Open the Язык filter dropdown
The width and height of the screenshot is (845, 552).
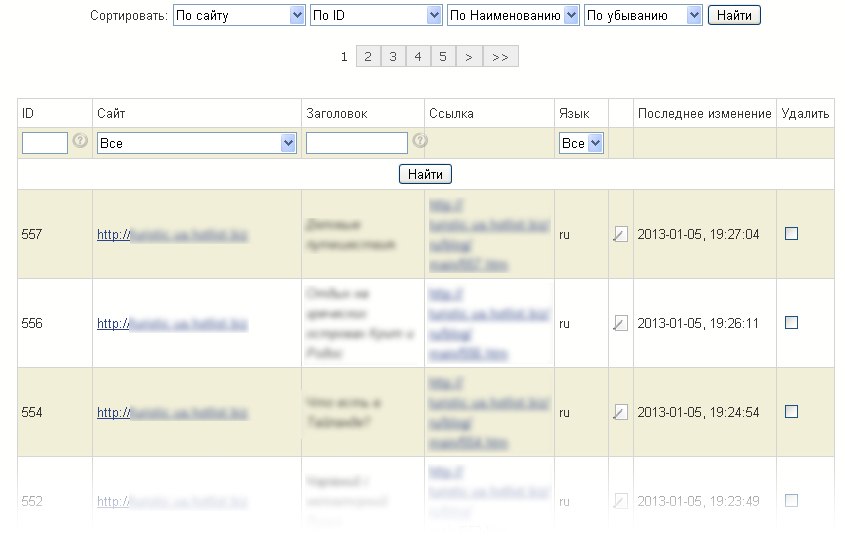click(x=581, y=144)
